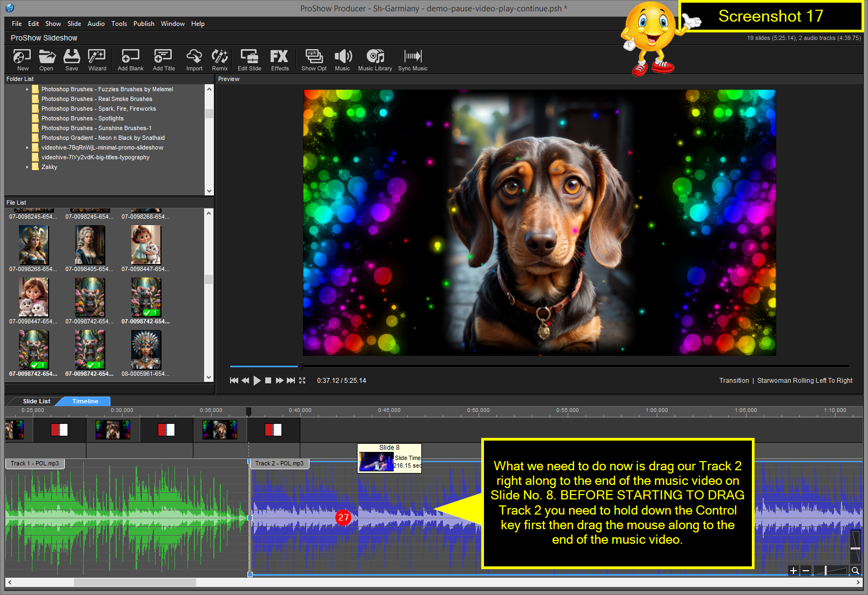Zoom out the timeline with minus

806,571
